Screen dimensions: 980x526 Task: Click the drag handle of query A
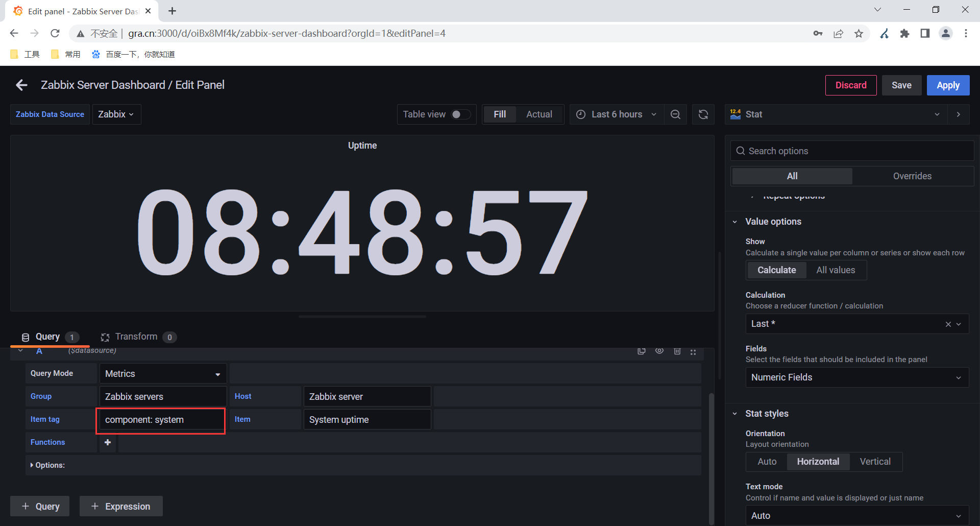pos(693,351)
